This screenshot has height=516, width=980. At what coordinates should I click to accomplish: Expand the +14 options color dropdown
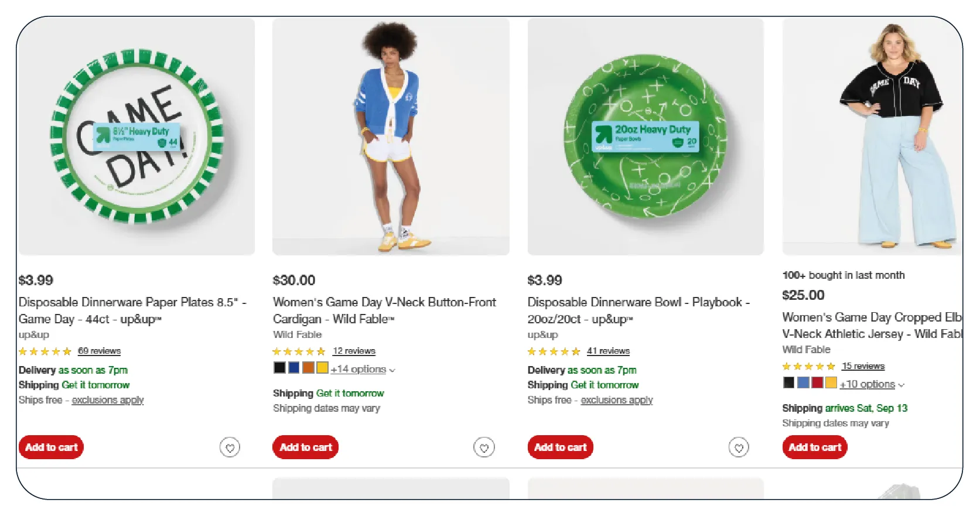pos(363,370)
